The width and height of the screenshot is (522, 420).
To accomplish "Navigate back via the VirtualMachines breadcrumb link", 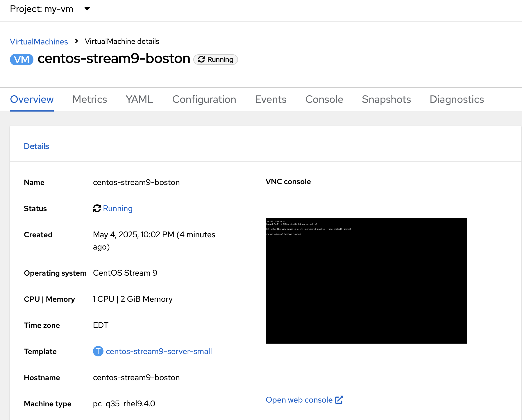I will point(39,41).
